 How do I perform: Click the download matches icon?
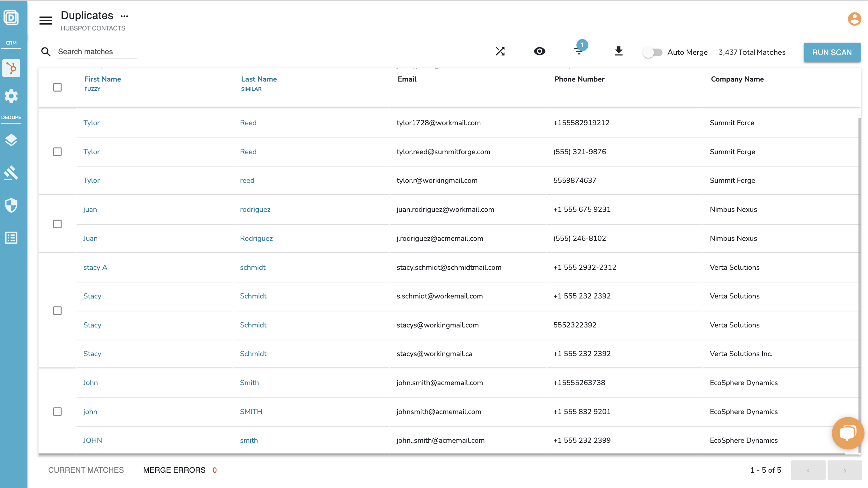(x=618, y=52)
